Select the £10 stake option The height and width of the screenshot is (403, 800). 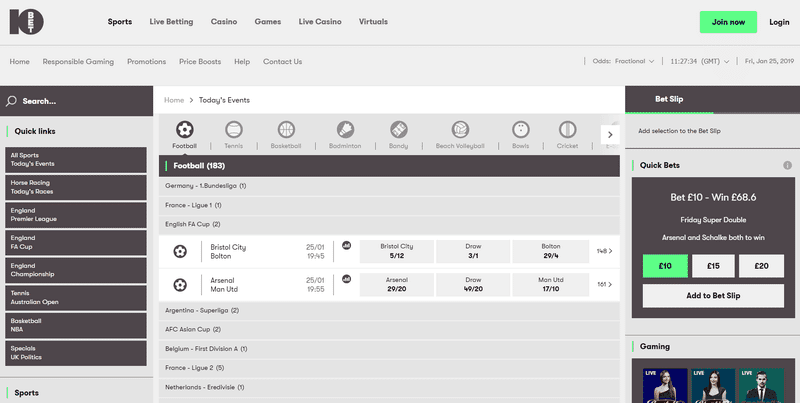pos(664,265)
